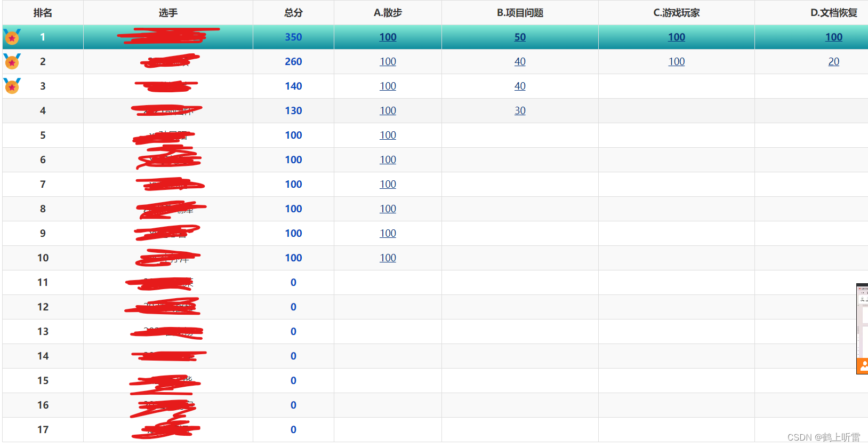Viewport: 868px width, 447px height.
Task: Open rank 2's B.项目问题 score 40
Action: (520, 61)
